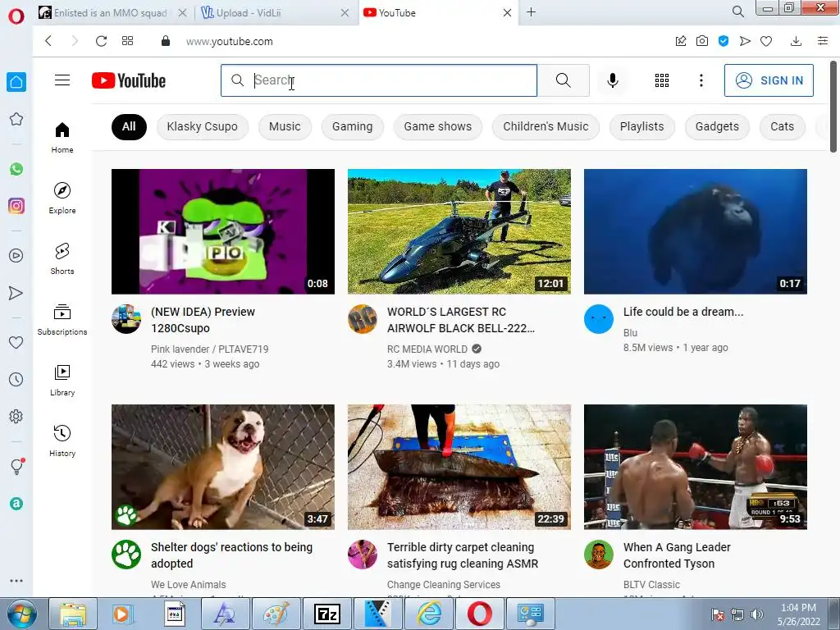Select the Cats filter chip

pos(782,127)
